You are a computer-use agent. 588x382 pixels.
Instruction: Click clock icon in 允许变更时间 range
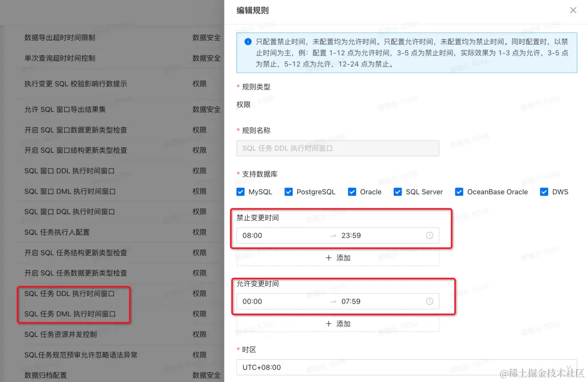click(x=429, y=301)
